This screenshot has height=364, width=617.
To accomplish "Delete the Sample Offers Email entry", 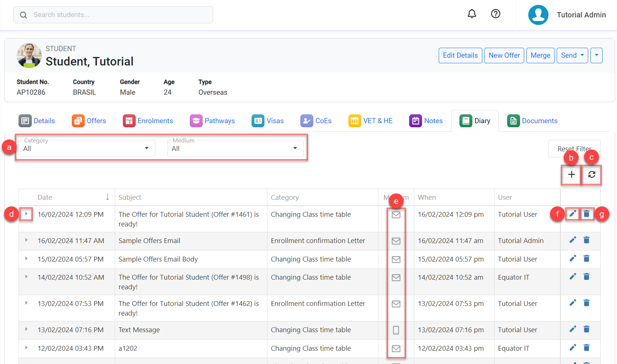I will point(586,240).
